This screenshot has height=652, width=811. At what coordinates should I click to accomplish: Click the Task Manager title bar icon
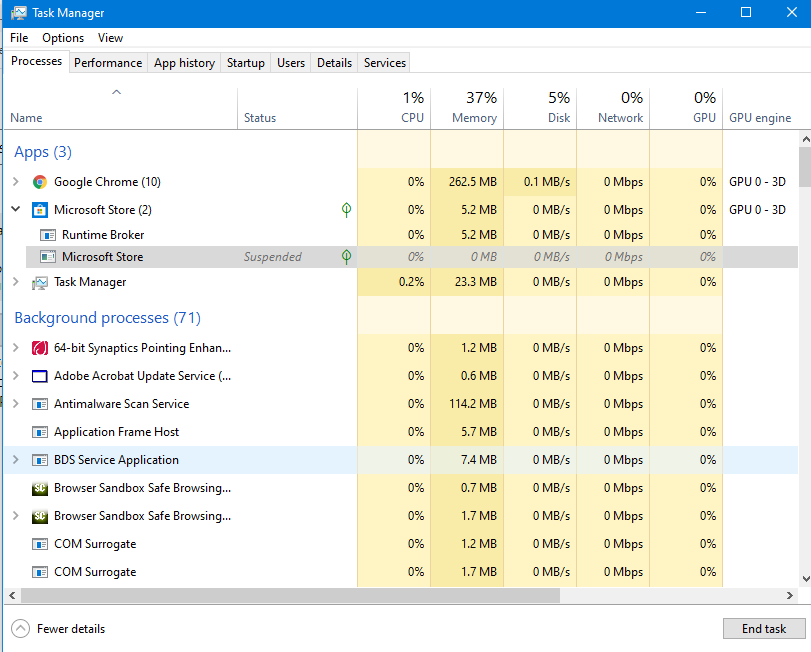click(19, 13)
